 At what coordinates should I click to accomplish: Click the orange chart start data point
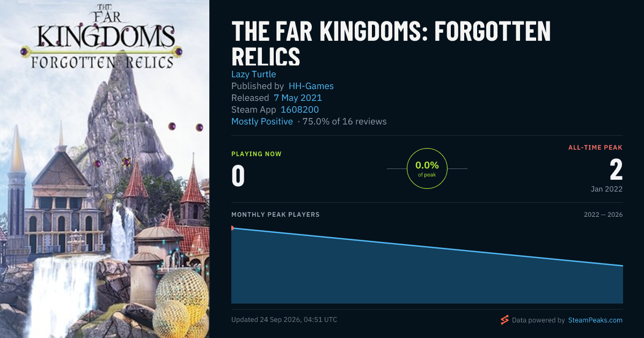pyautogui.click(x=232, y=228)
